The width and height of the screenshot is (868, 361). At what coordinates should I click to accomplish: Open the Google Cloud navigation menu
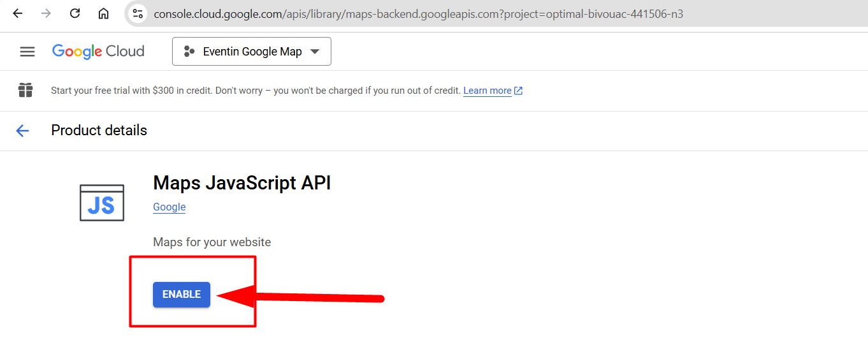pyautogui.click(x=27, y=52)
